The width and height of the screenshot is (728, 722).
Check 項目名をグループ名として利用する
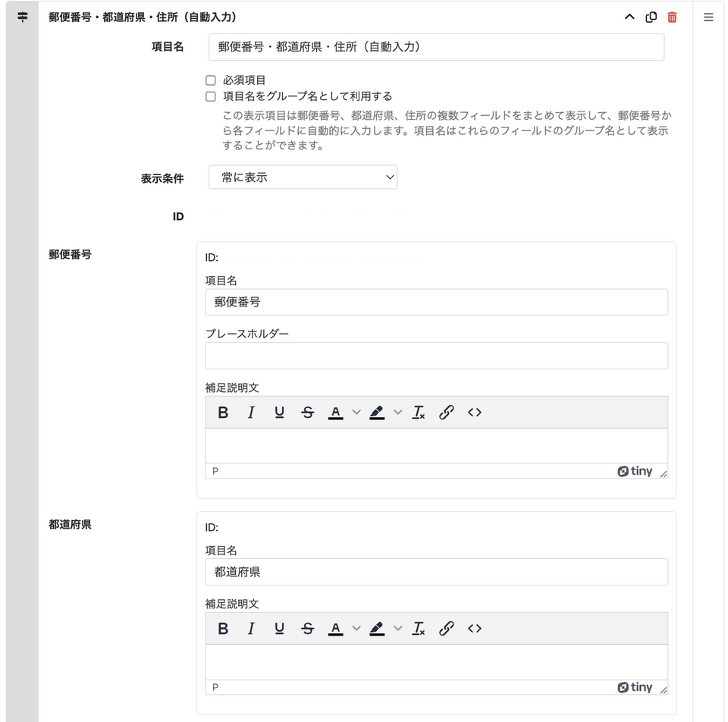tap(211, 97)
